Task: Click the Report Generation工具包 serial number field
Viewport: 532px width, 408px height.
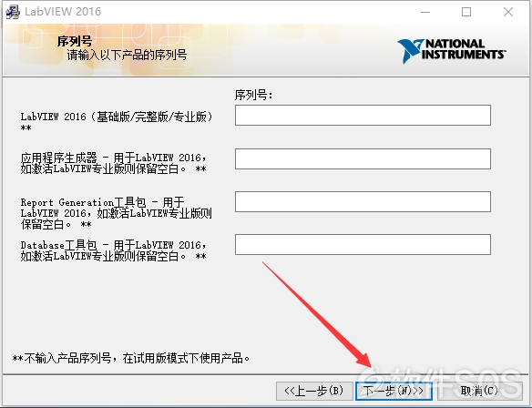Action: tap(363, 201)
